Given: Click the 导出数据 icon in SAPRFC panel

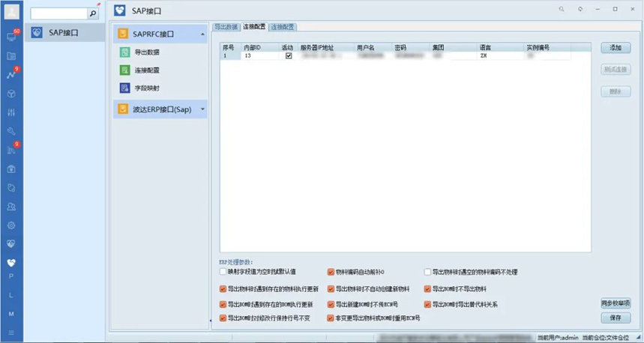Looking at the screenshot, I should point(124,52).
